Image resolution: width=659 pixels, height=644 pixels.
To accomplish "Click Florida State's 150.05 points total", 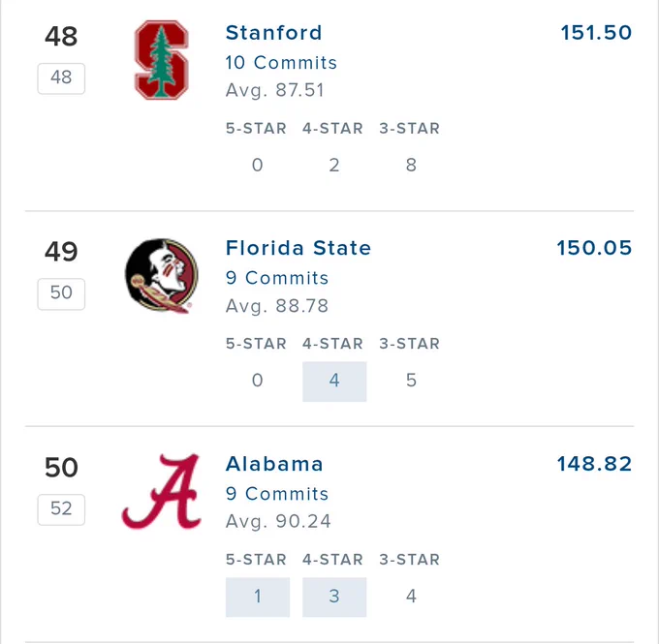I will click(594, 248).
